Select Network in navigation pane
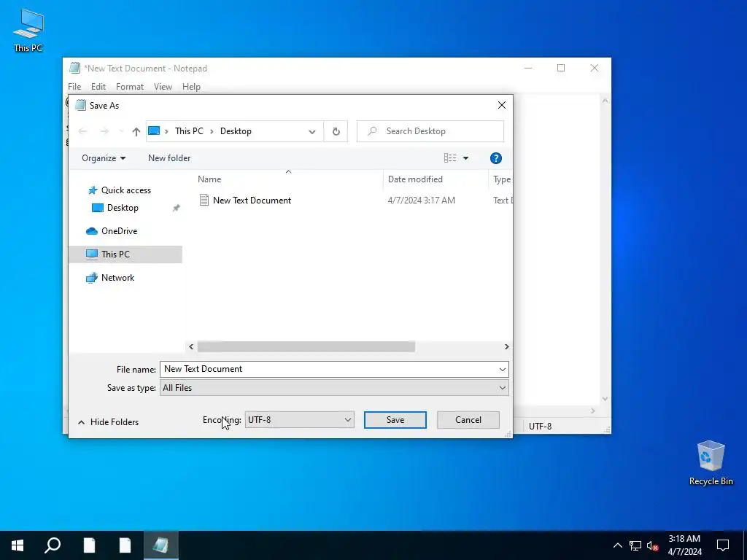747x560 pixels. click(117, 278)
